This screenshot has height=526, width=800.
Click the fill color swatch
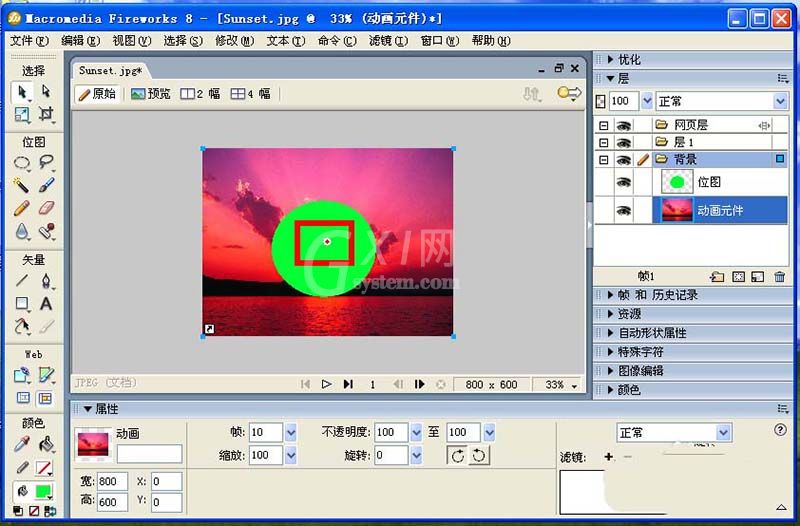click(x=43, y=491)
